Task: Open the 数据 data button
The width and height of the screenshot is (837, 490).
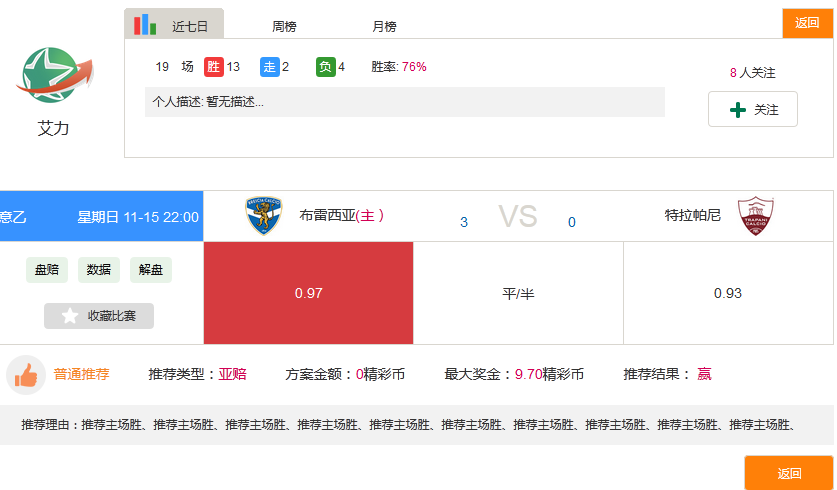Action: pyautogui.click(x=99, y=270)
